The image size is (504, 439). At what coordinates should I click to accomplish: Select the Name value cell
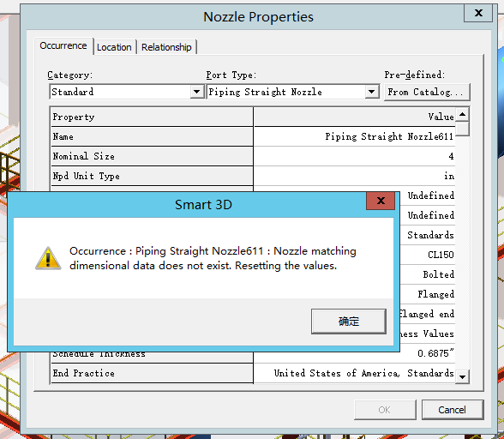click(354, 136)
